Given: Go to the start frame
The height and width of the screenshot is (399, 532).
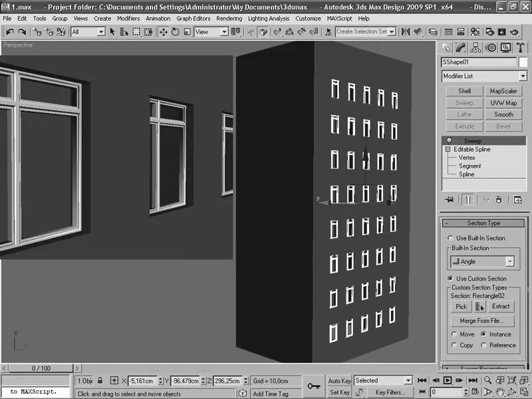Looking at the screenshot, I should pos(422,380).
